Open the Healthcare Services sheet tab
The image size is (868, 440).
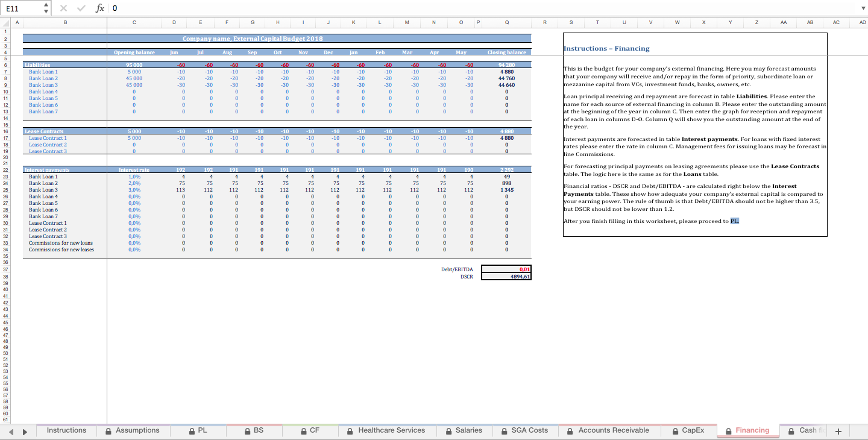coord(386,430)
